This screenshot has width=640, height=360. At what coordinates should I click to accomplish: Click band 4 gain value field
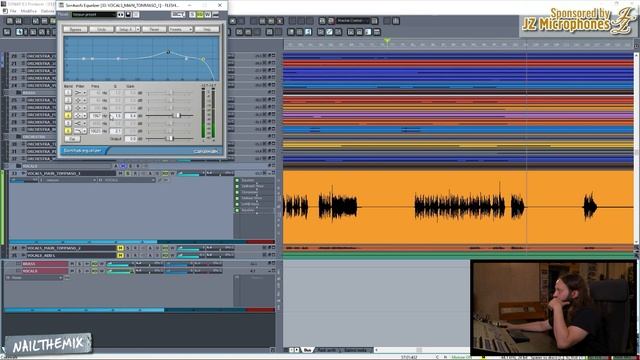131,116
